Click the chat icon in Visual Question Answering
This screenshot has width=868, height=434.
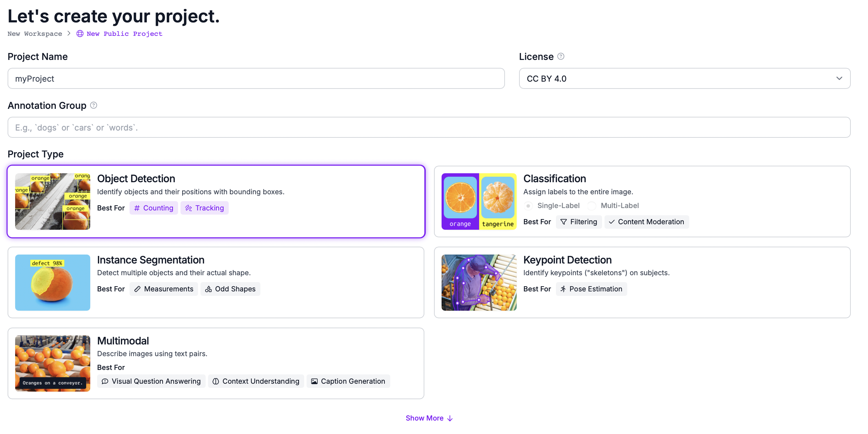tap(105, 382)
